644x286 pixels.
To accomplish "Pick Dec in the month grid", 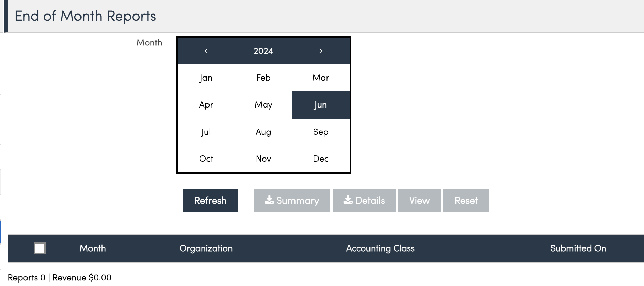I will 321,159.
